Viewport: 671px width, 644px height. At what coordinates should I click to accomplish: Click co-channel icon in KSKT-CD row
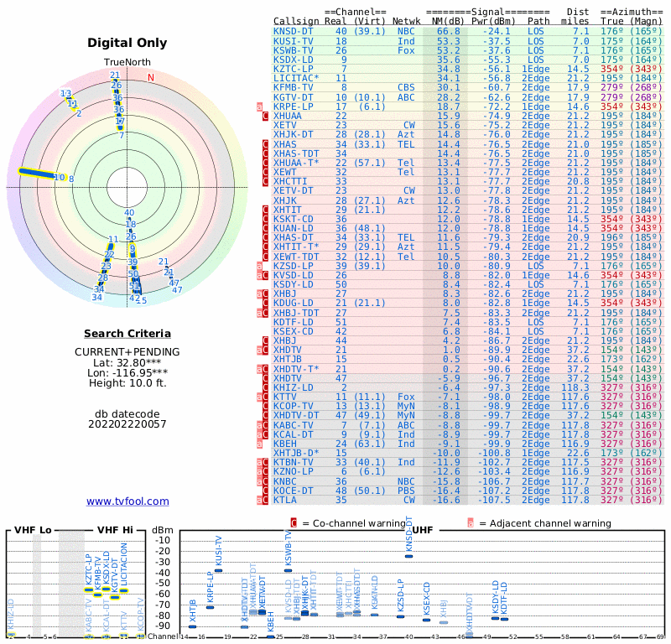click(x=265, y=219)
